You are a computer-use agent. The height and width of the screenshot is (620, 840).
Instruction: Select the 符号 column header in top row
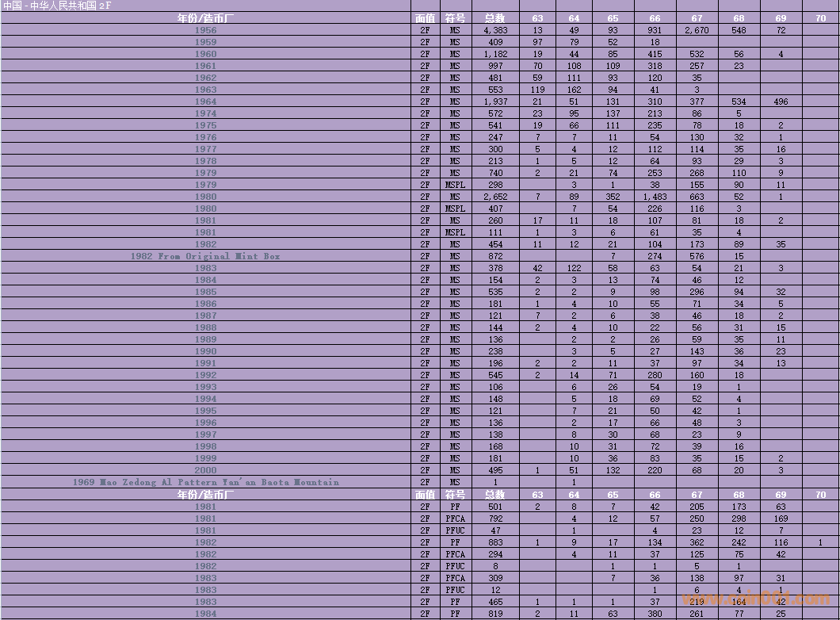(x=455, y=18)
